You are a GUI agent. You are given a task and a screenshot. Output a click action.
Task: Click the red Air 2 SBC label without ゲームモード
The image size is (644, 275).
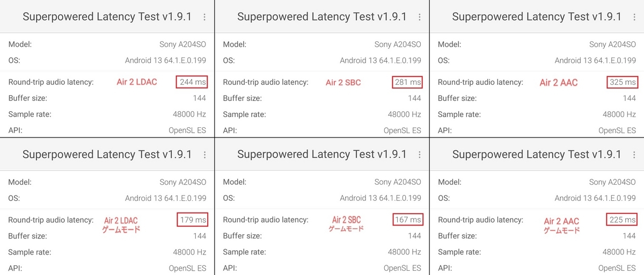coord(343,82)
